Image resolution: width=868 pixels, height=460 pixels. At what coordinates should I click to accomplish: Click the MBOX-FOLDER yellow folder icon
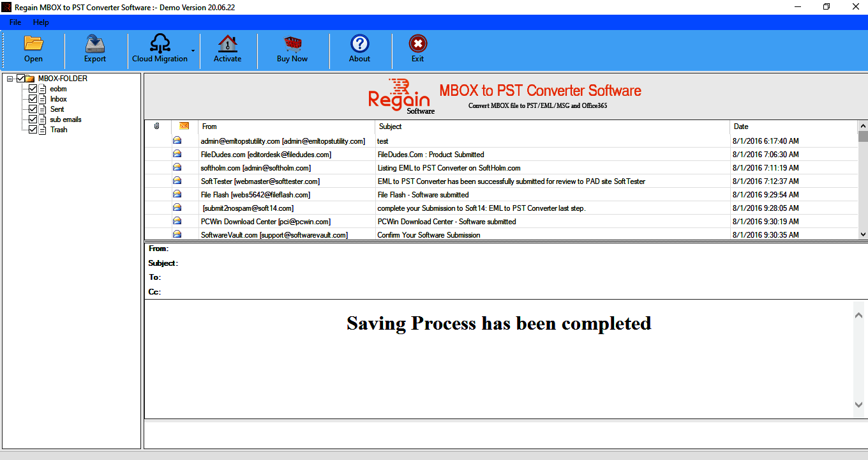click(30, 79)
